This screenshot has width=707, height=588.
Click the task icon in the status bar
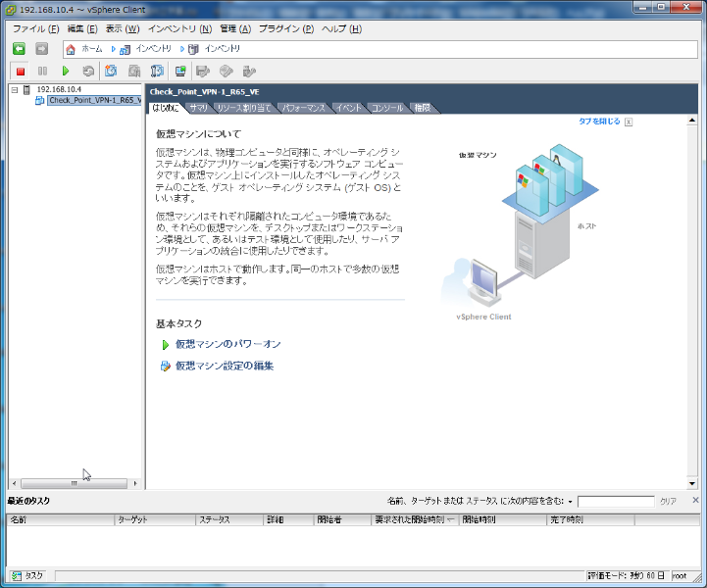pos(17,576)
